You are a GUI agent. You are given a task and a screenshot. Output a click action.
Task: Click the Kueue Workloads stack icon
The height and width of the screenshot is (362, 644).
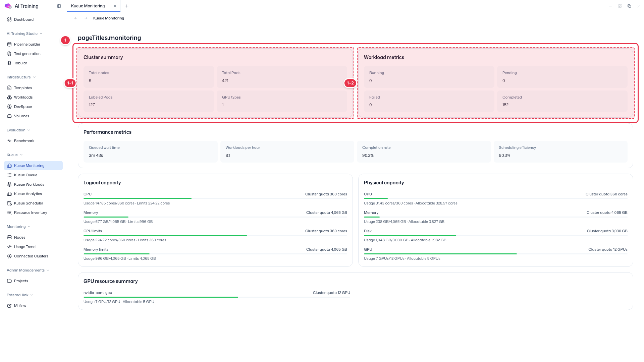click(x=9, y=184)
